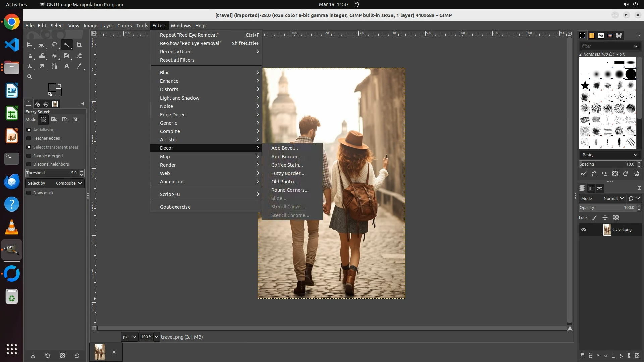
Task: Select the Zoom magnifier tool
Action: click(30, 77)
